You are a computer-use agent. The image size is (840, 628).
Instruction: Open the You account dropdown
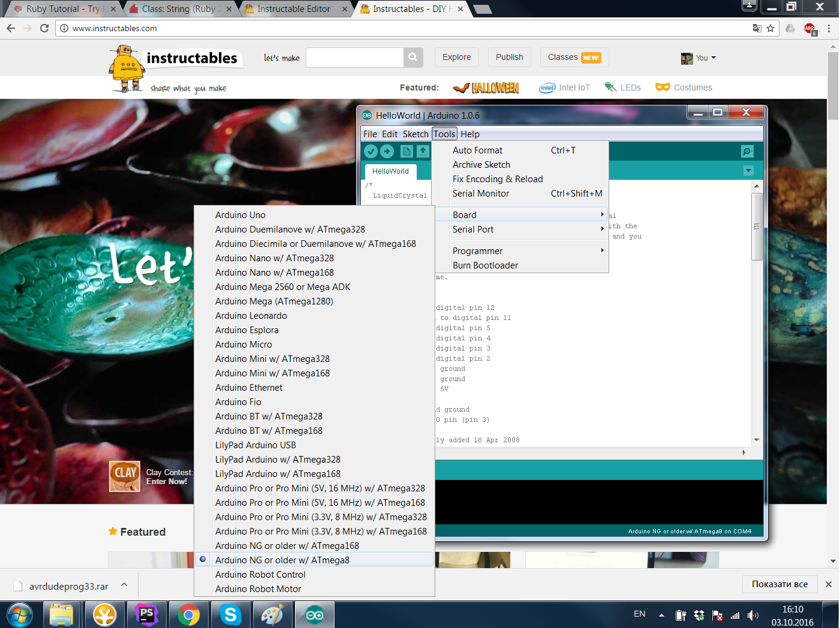click(x=699, y=58)
